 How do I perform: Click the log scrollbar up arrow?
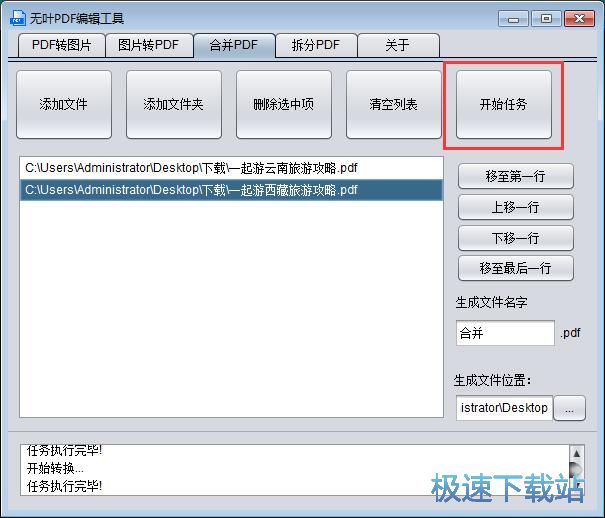click(577, 453)
